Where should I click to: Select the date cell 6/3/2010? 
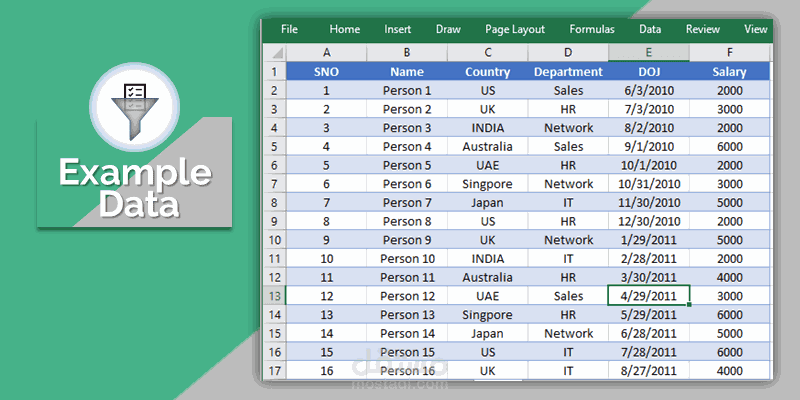point(648,91)
